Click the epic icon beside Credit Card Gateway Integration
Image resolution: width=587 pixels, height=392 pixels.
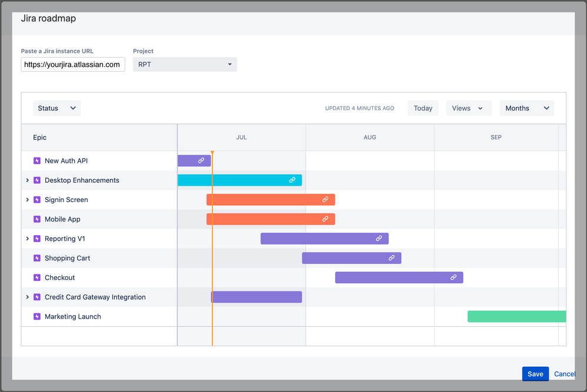coord(36,297)
